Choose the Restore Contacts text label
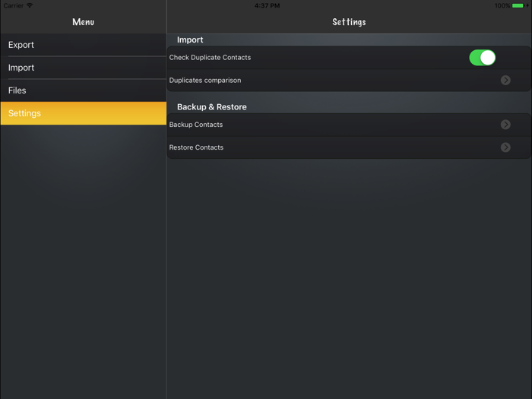The height and width of the screenshot is (399, 532). tap(196, 147)
